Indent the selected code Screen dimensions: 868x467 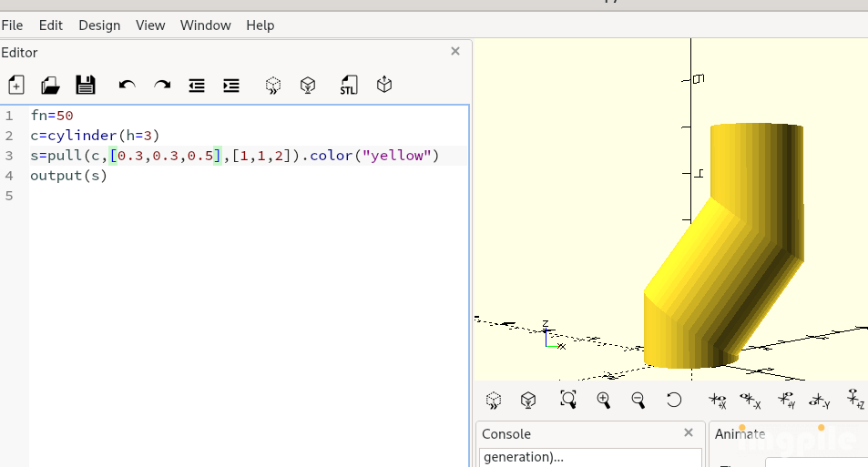230,86
